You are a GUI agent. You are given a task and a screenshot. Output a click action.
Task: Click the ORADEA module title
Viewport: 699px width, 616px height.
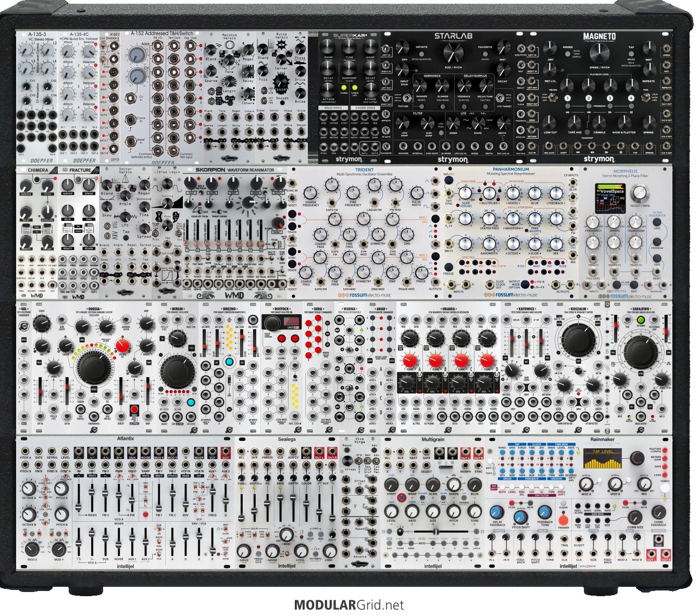pyautogui.click(x=449, y=309)
